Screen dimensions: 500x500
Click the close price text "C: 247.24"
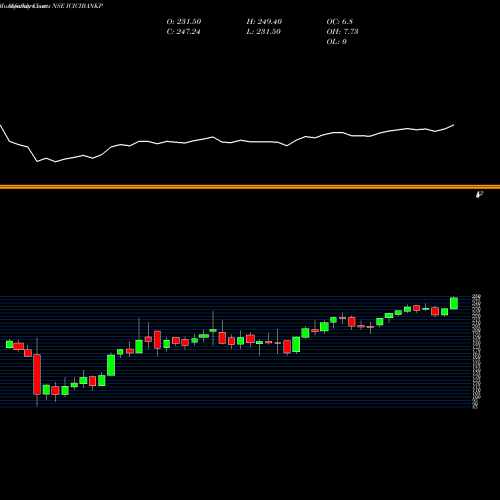point(183,32)
